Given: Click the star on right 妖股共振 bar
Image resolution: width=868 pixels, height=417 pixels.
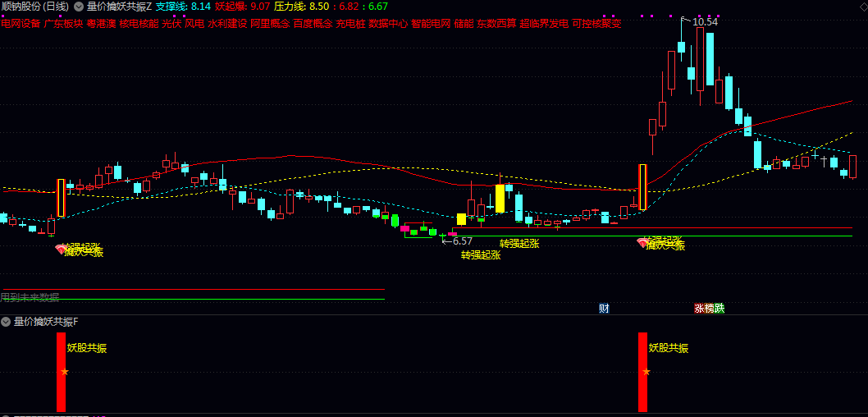Looking at the screenshot, I should [646, 372].
